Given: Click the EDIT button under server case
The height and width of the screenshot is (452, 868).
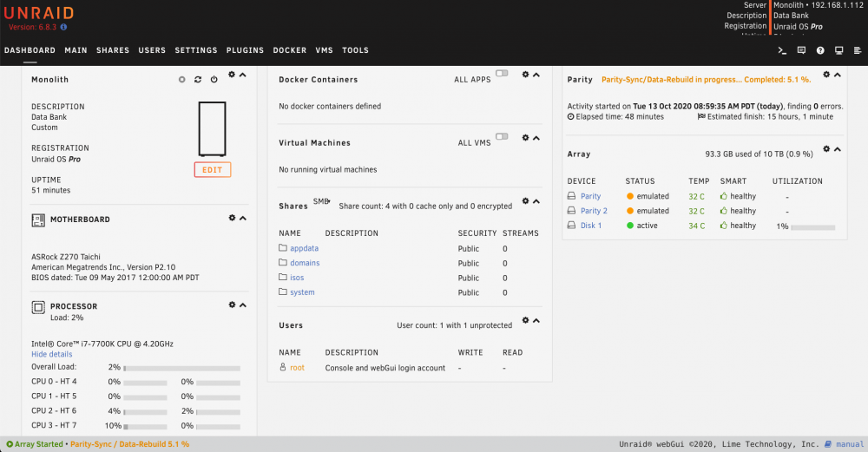Looking at the screenshot, I should coord(213,170).
